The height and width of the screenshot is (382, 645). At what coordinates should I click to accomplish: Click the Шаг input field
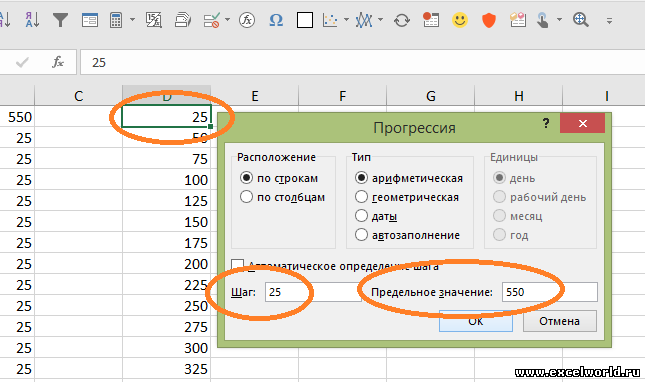[x=313, y=292]
